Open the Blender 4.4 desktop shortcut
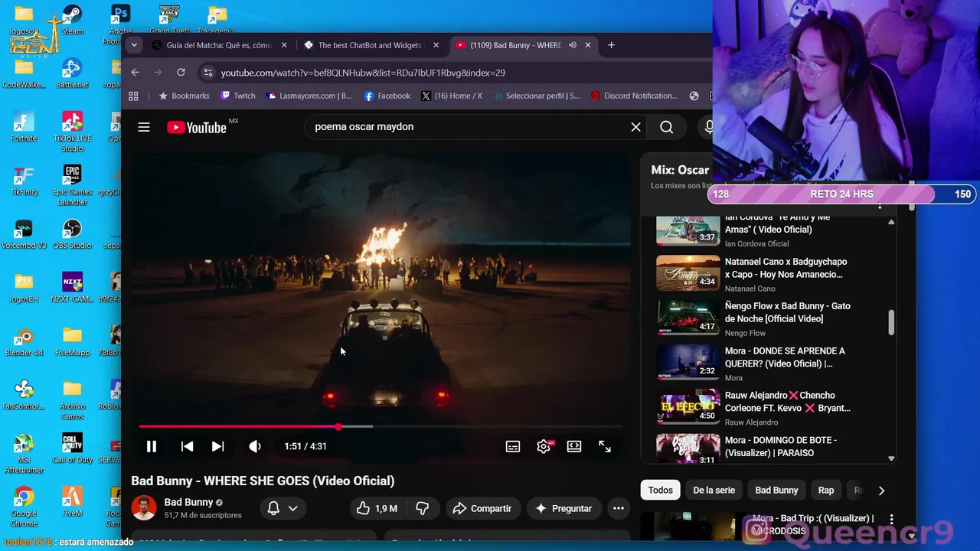Image resolution: width=980 pixels, height=551 pixels. coord(24,341)
